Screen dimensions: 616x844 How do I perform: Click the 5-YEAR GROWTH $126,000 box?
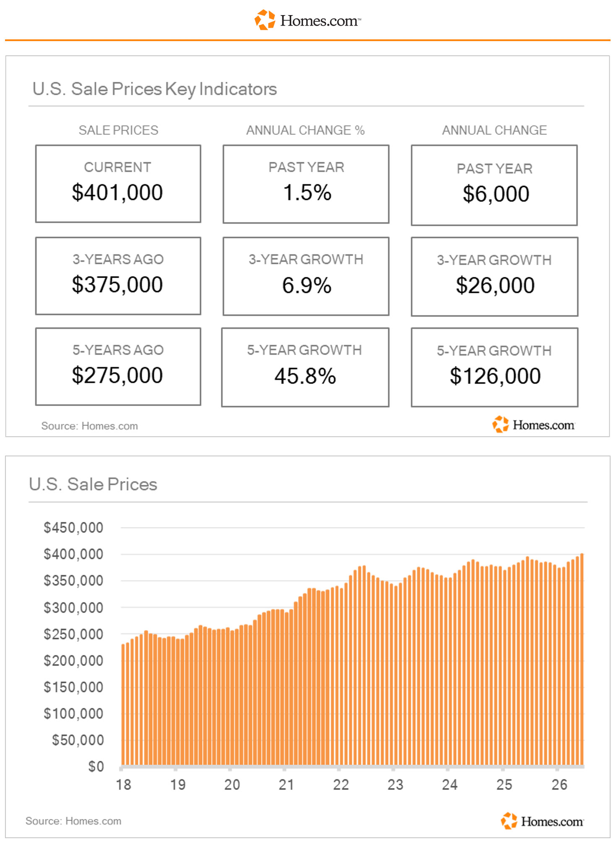coord(495,367)
